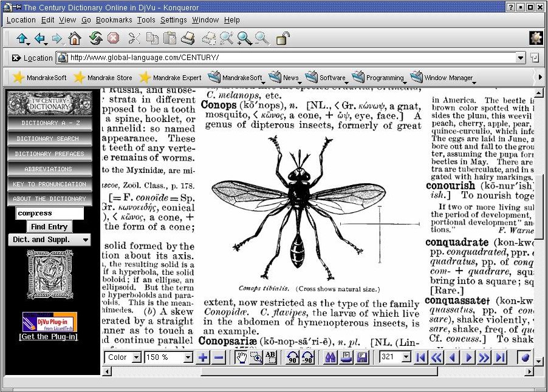The width and height of the screenshot is (548, 392).
Task: Expand the Software bookmark folder
Action: (x=327, y=78)
